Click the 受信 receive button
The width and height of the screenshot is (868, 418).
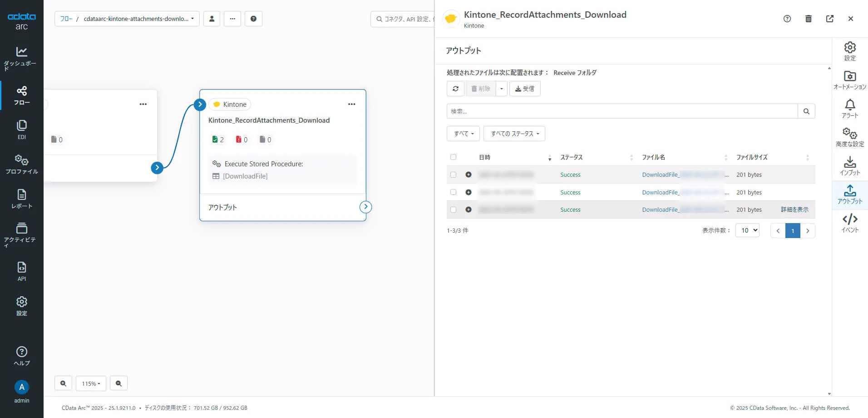tap(525, 89)
